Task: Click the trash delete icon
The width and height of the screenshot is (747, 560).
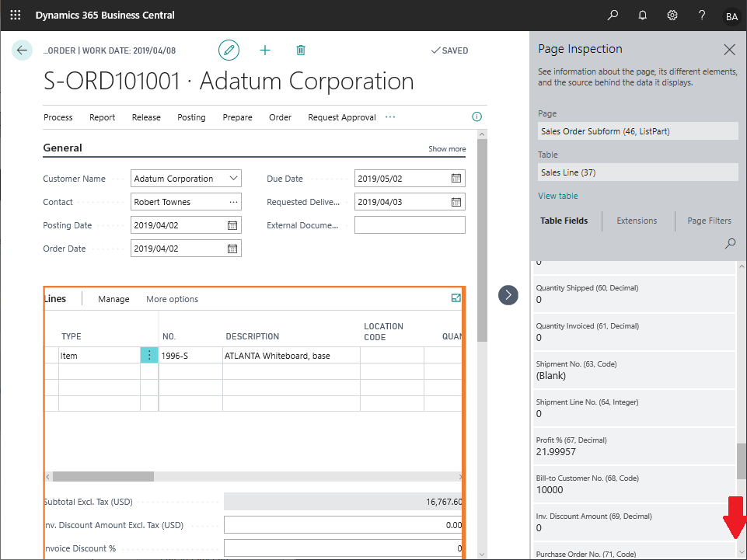Action: [x=301, y=50]
